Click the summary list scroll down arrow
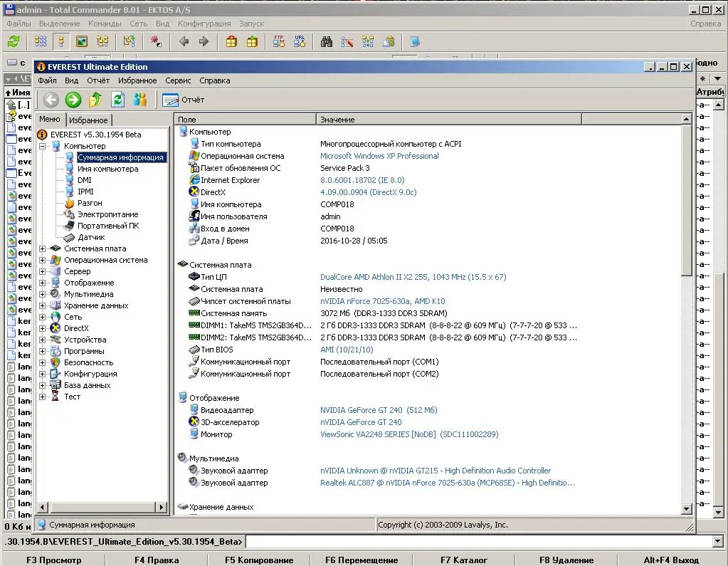The height and width of the screenshot is (566, 728). click(687, 509)
